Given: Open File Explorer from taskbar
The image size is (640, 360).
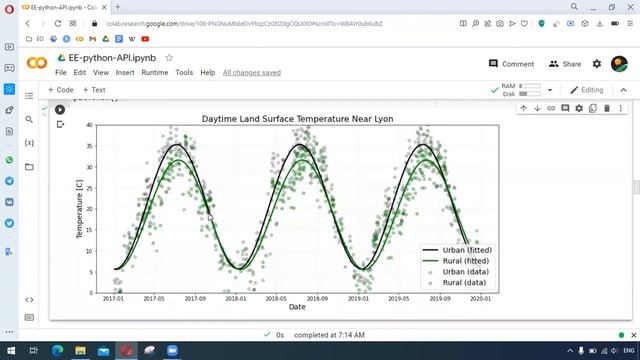Looking at the screenshot, I should [80, 351].
